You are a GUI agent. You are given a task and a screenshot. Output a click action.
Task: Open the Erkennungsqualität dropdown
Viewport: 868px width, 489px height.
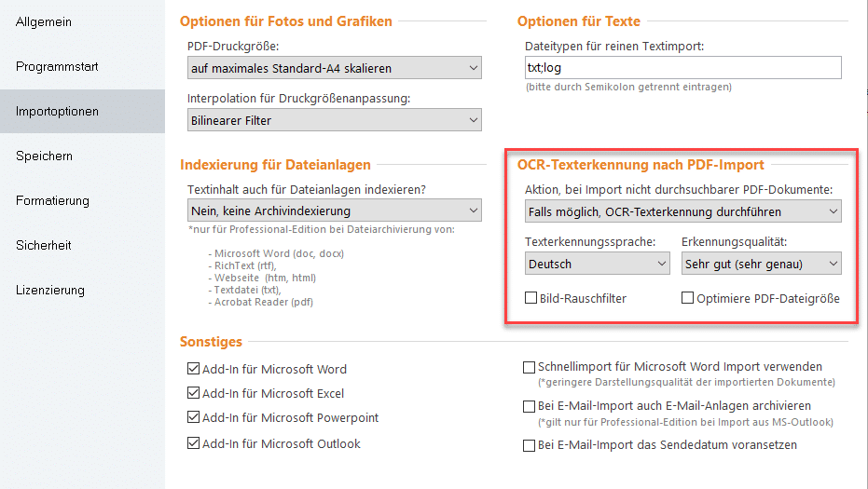(x=761, y=264)
